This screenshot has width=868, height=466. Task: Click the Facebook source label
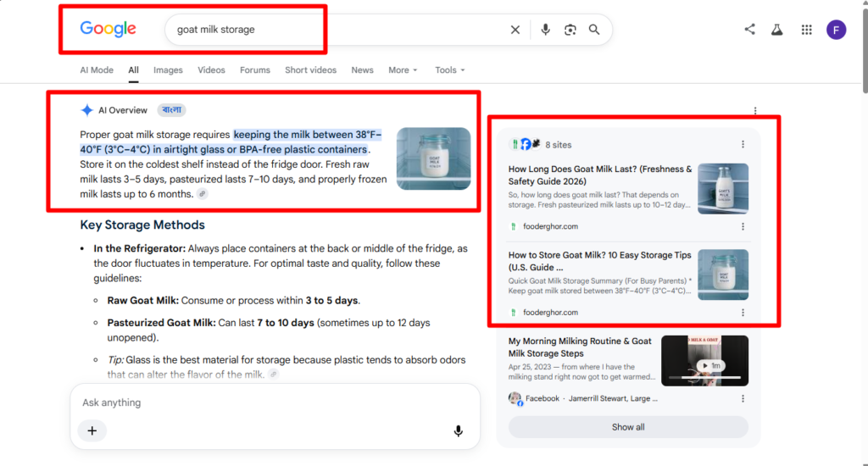click(542, 398)
